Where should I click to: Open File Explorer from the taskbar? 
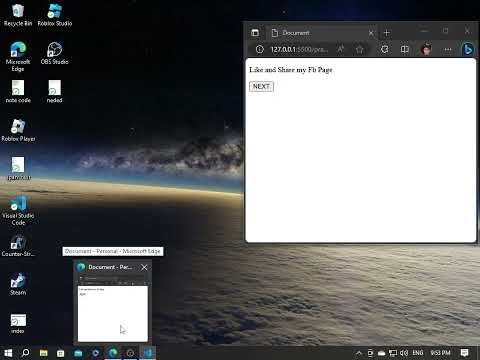point(43,353)
